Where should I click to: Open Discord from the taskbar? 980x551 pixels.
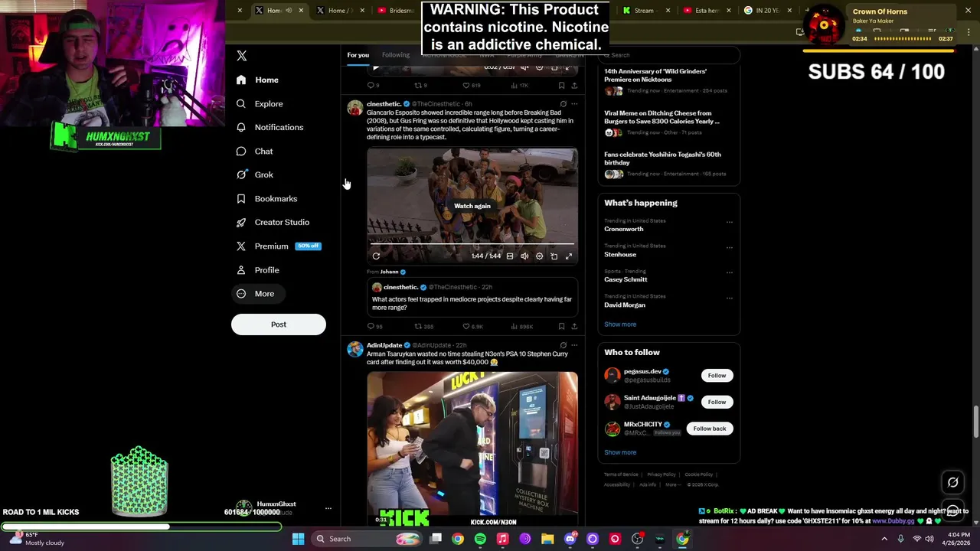(570, 539)
